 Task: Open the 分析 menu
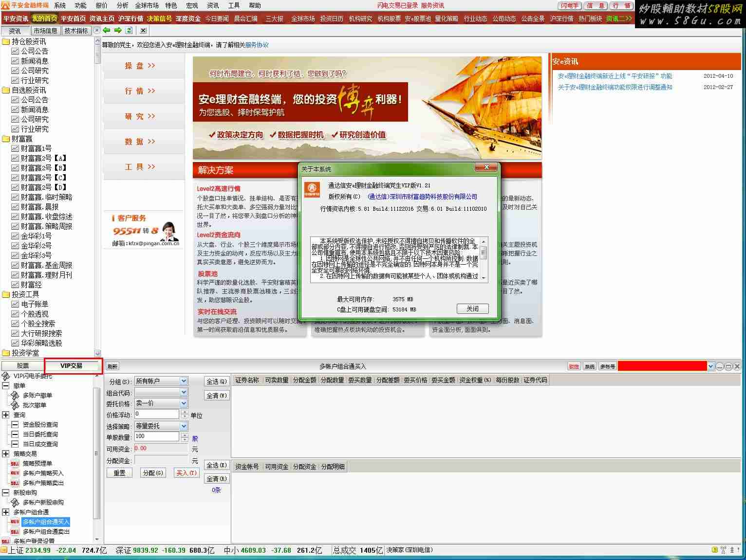click(x=122, y=5)
